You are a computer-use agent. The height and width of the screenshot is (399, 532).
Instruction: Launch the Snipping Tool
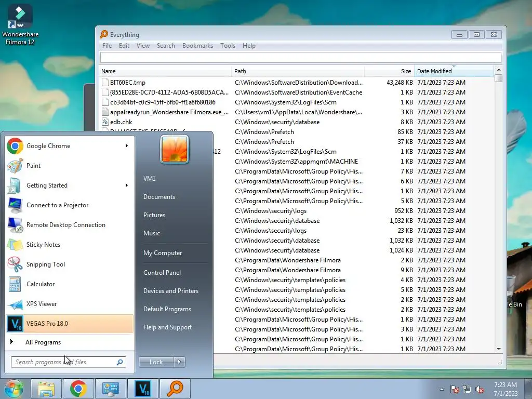pos(70,264)
